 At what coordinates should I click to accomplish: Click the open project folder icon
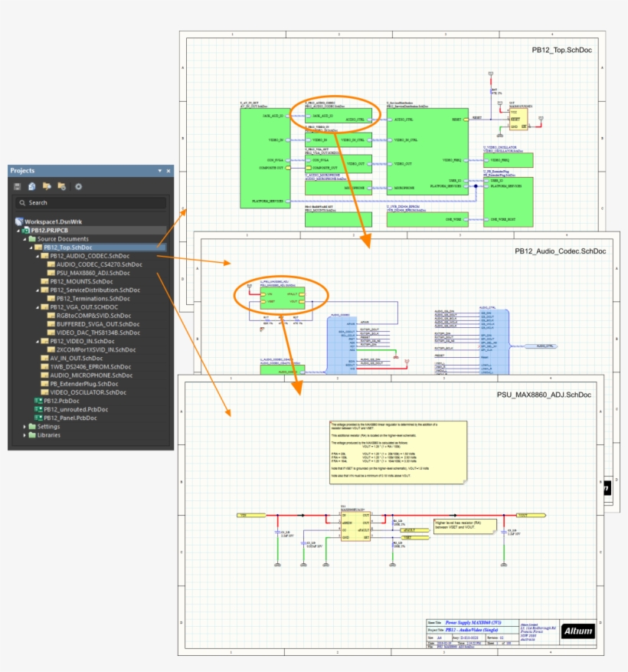click(x=47, y=185)
